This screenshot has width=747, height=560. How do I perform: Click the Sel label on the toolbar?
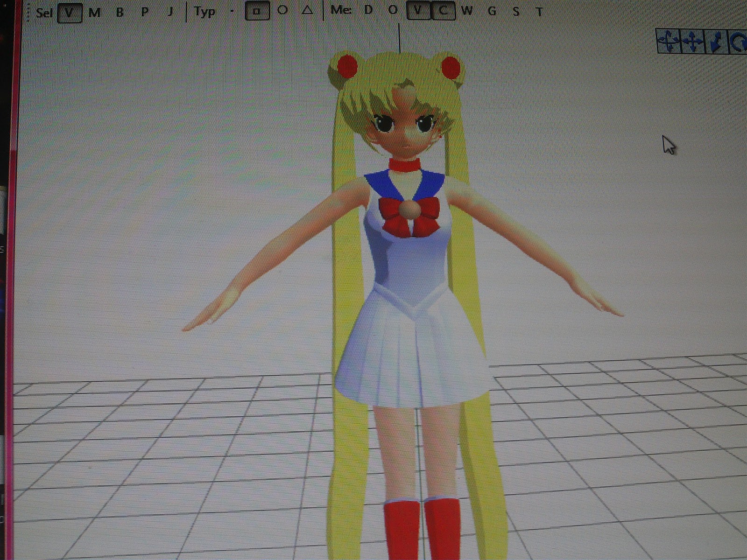coord(46,13)
